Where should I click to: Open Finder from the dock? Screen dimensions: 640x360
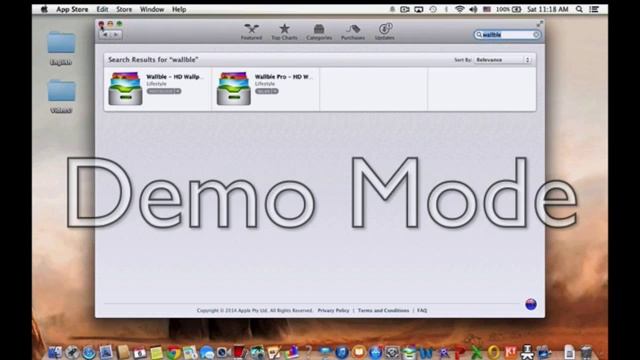(x=55, y=352)
